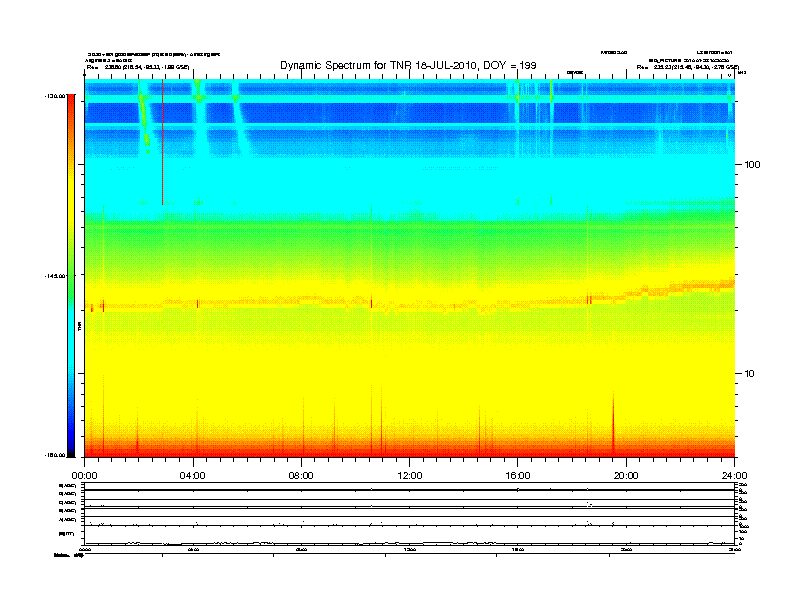Click the 08:00 time axis label

tap(301, 476)
